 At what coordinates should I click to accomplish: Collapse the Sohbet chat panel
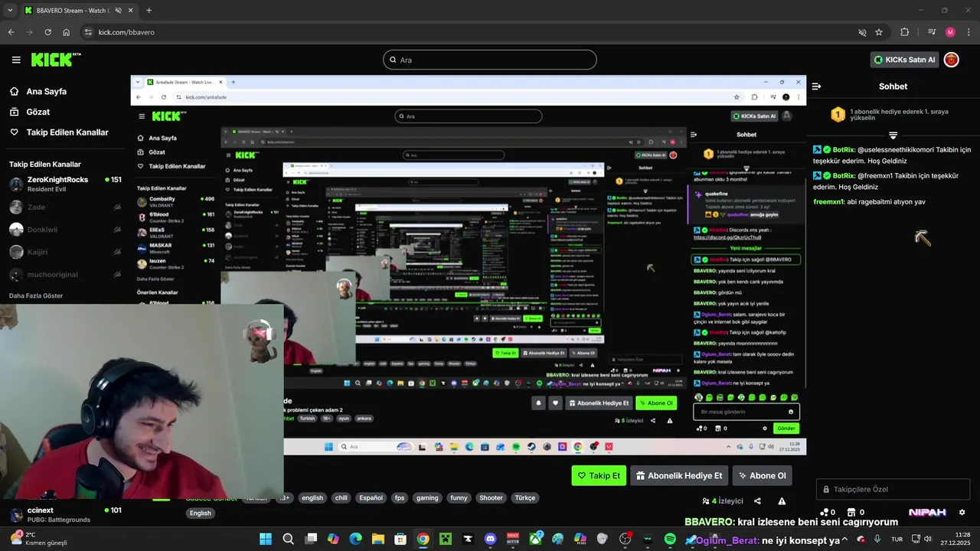[x=817, y=86]
